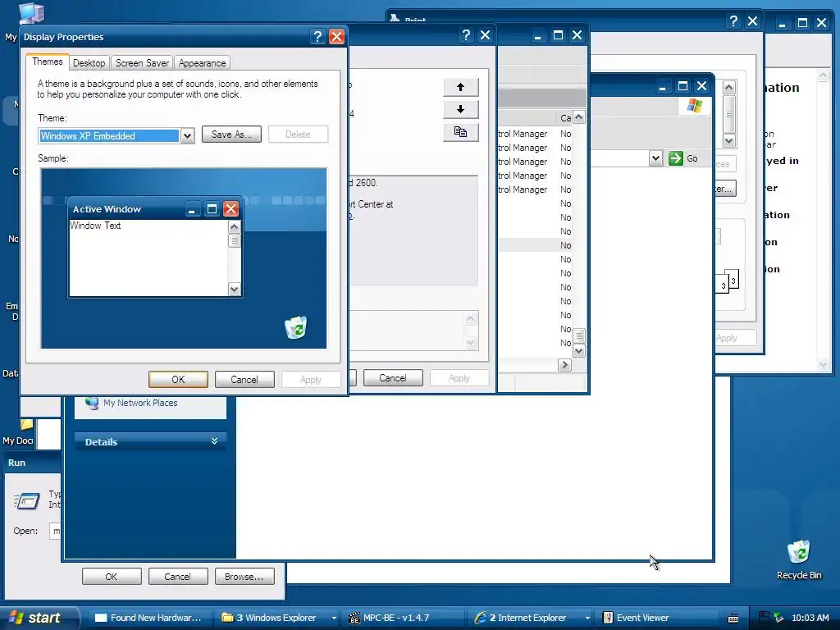Screen dimensions: 840x630
Task: Click the Event Viewer horizontal scroll-right arrow
Action: coord(564,365)
